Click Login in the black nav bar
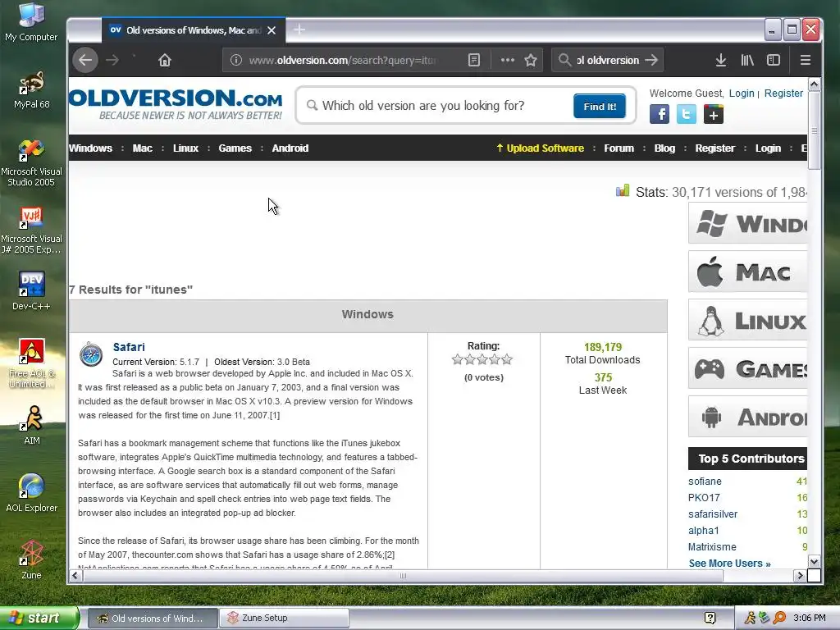This screenshot has width=840, height=630. click(x=768, y=148)
